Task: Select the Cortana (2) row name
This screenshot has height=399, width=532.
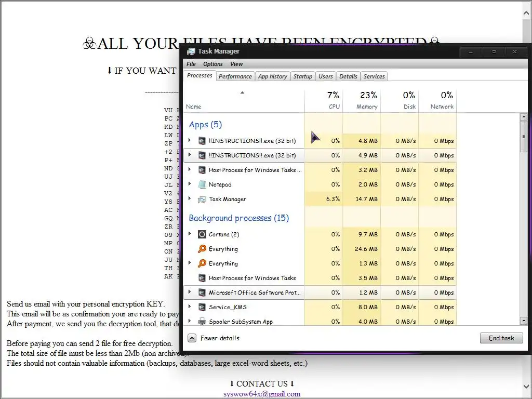Action: tap(224, 234)
